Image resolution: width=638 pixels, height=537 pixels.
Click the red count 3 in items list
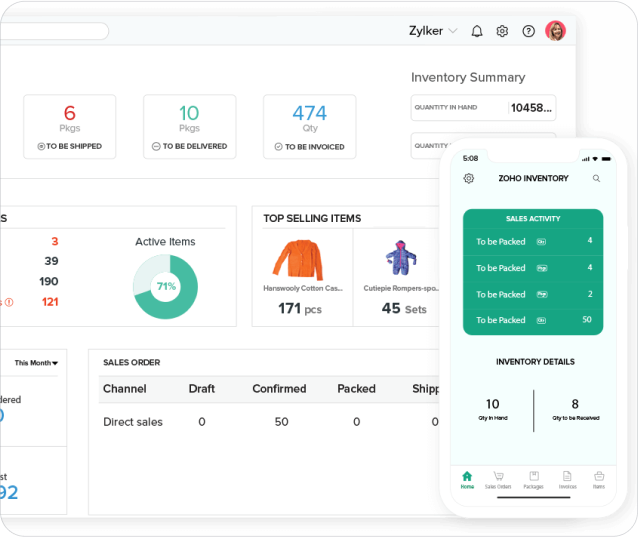[x=55, y=242]
